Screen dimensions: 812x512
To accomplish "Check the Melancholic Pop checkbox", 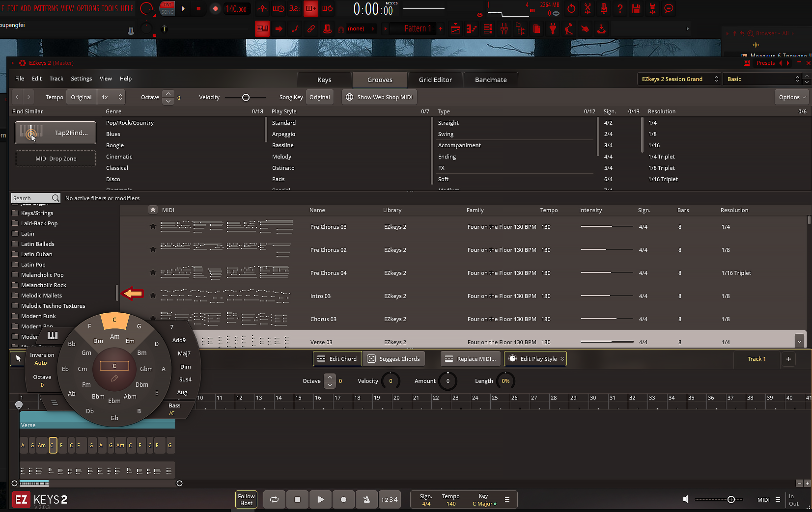I will (x=15, y=275).
